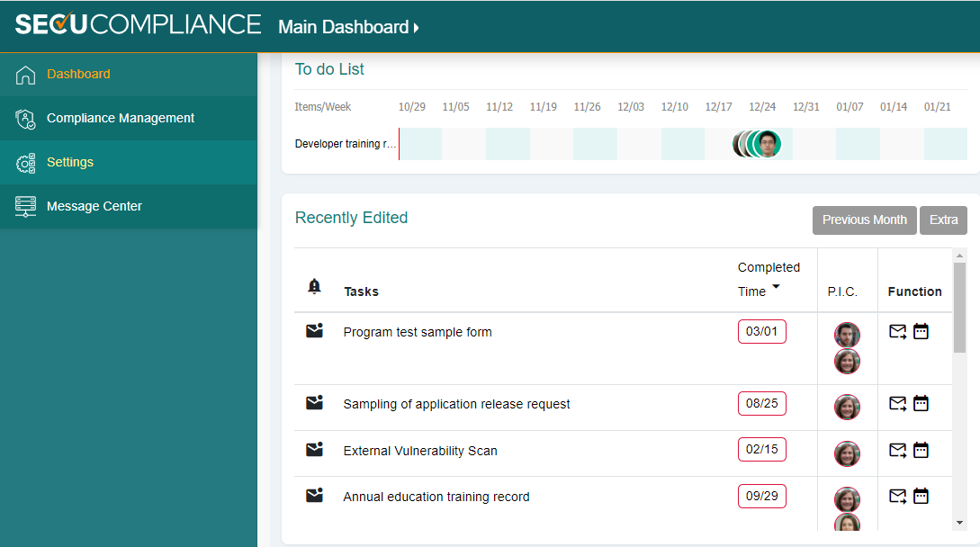The image size is (980, 547).
Task: Click the Tasks column header
Action: click(361, 291)
